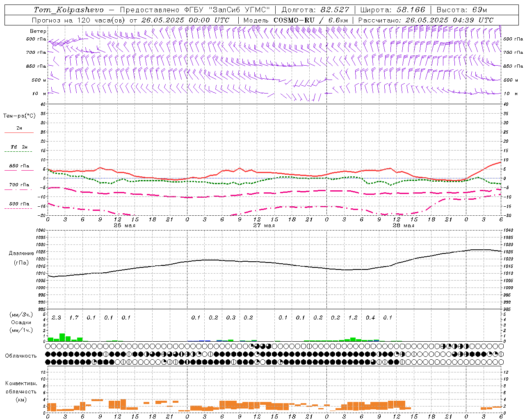Click the (гПа) unit under Давление
This screenshot has width=525, height=420.
21,263
